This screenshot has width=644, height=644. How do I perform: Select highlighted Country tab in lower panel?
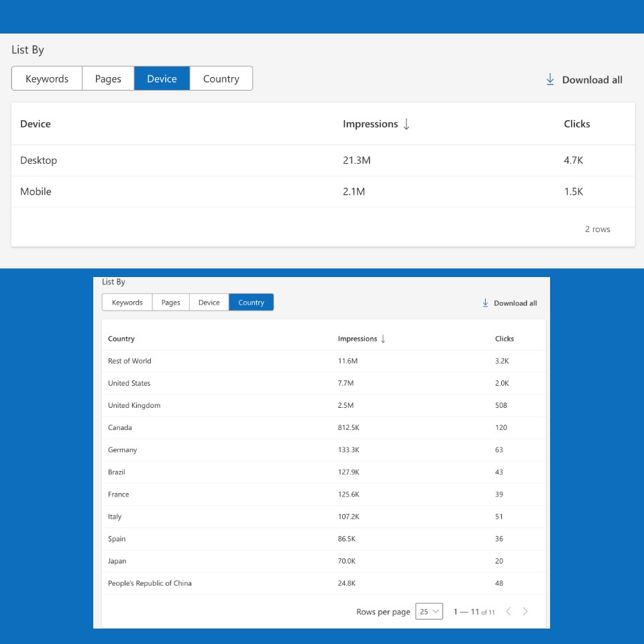pos(251,303)
